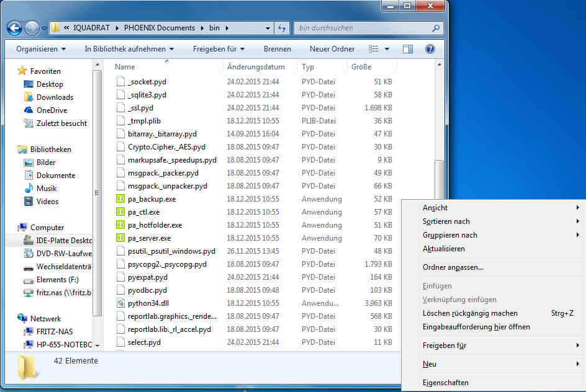This screenshot has width=586, height=392.
Task: Open the FRITZ-NAS network computer
Action: click(x=54, y=331)
